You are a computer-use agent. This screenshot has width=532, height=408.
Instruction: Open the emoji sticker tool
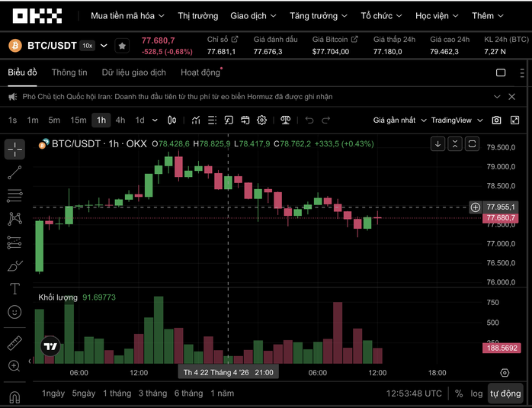pyautogui.click(x=14, y=312)
